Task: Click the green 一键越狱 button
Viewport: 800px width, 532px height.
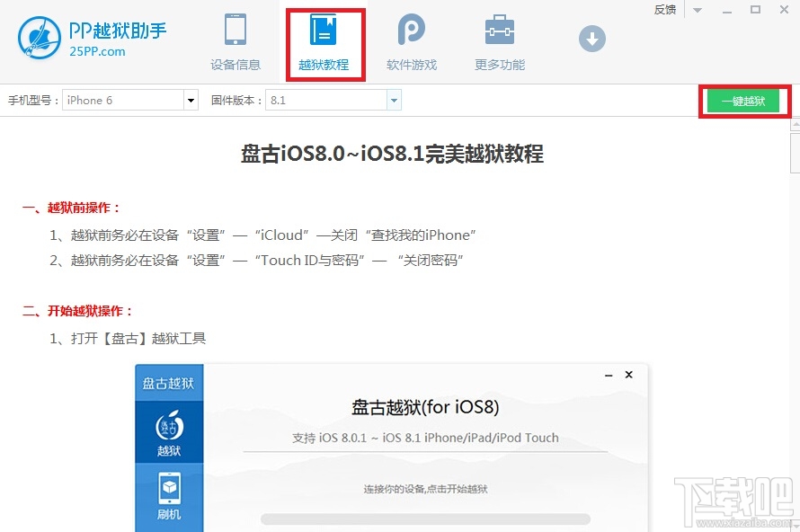Action: tap(743, 101)
